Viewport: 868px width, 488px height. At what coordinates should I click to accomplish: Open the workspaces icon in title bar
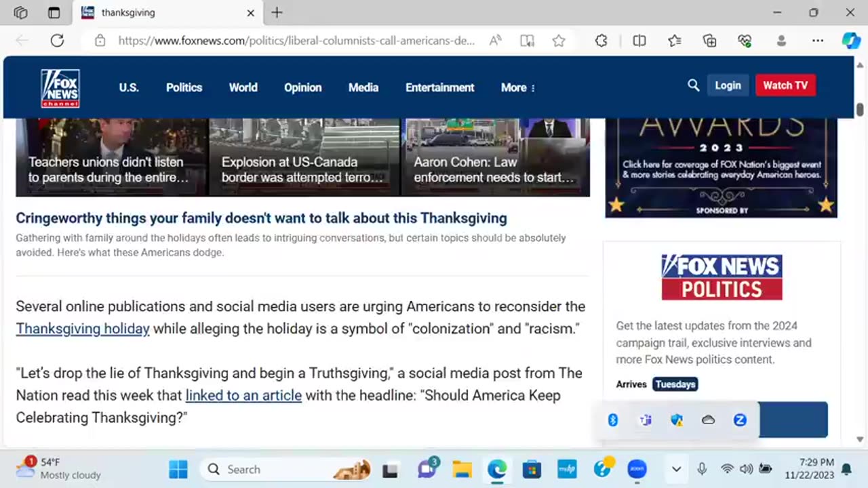point(20,12)
